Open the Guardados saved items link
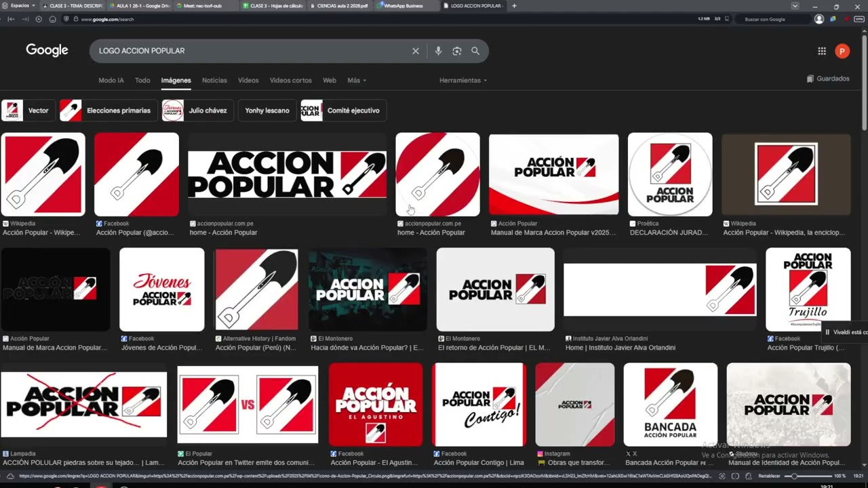The width and height of the screenshot is (868, 488). (828, 79)
